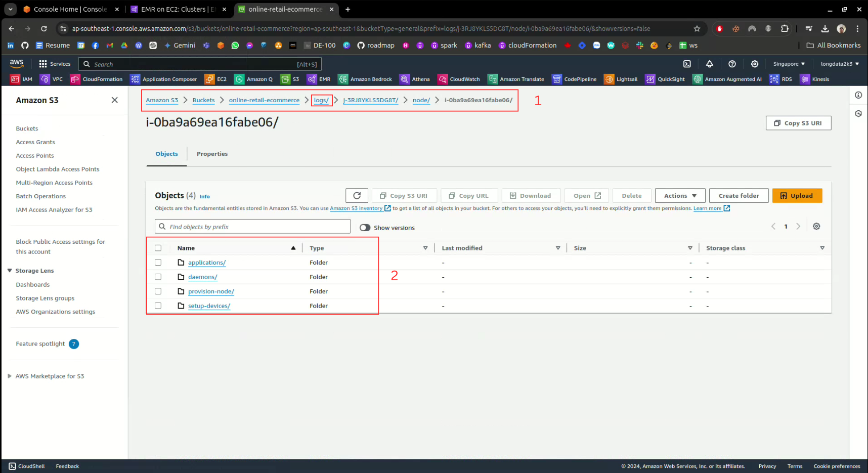868x473 pixels.
Task: Check the applications/ folder checkbox
Action: coord(158,263)
